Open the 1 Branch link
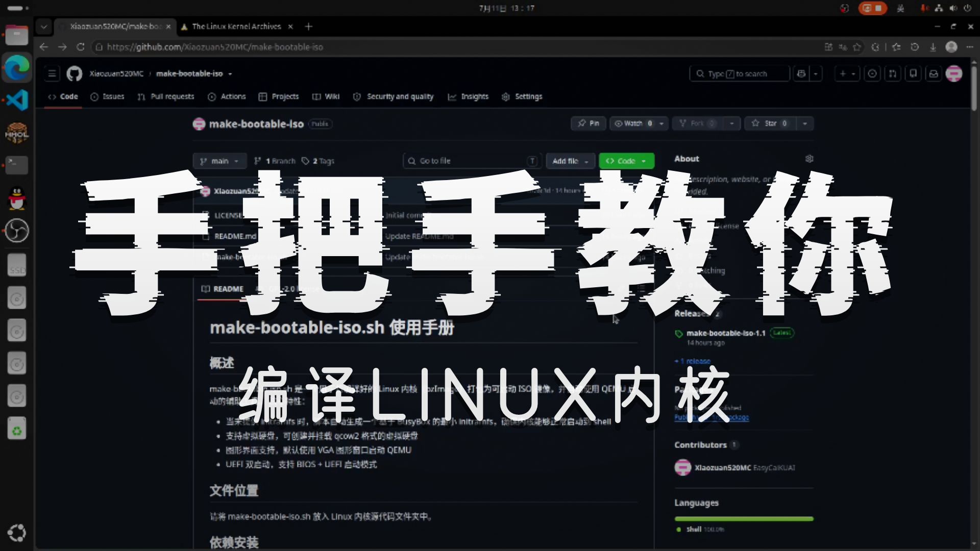Image resolution: width=980 pixels, height=551 pixels. (x=275, y=161)
